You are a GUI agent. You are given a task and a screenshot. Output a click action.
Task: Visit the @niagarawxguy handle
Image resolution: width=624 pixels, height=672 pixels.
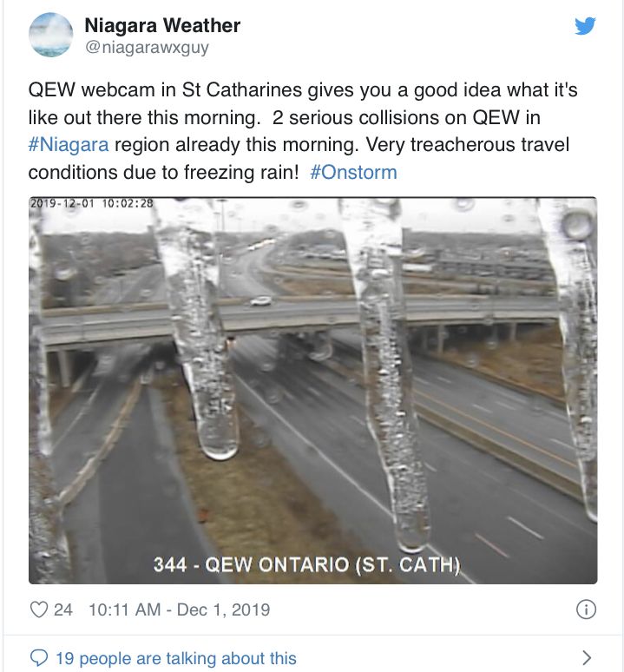(x=147, y=48)
